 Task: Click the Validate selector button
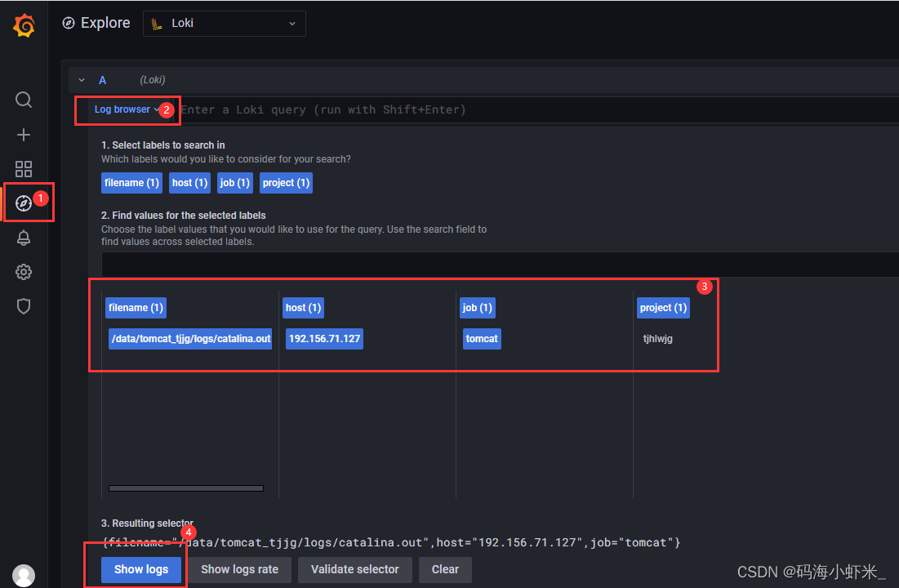click(x=355, y=570)
